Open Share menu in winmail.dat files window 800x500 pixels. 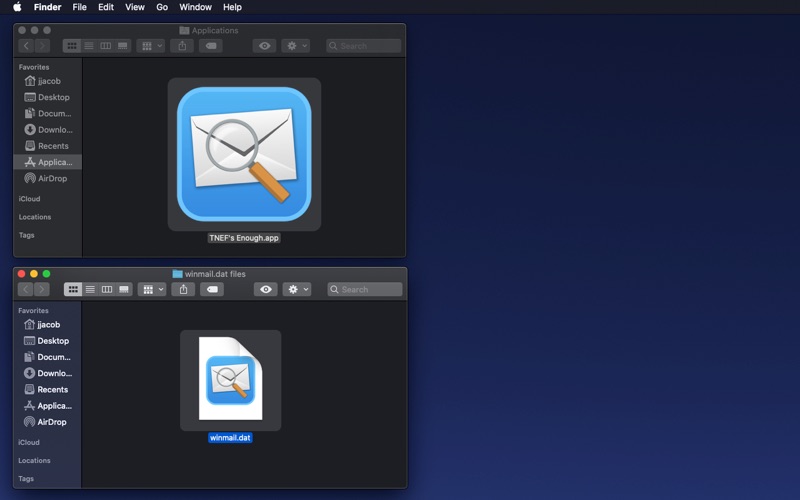point(183,289)
